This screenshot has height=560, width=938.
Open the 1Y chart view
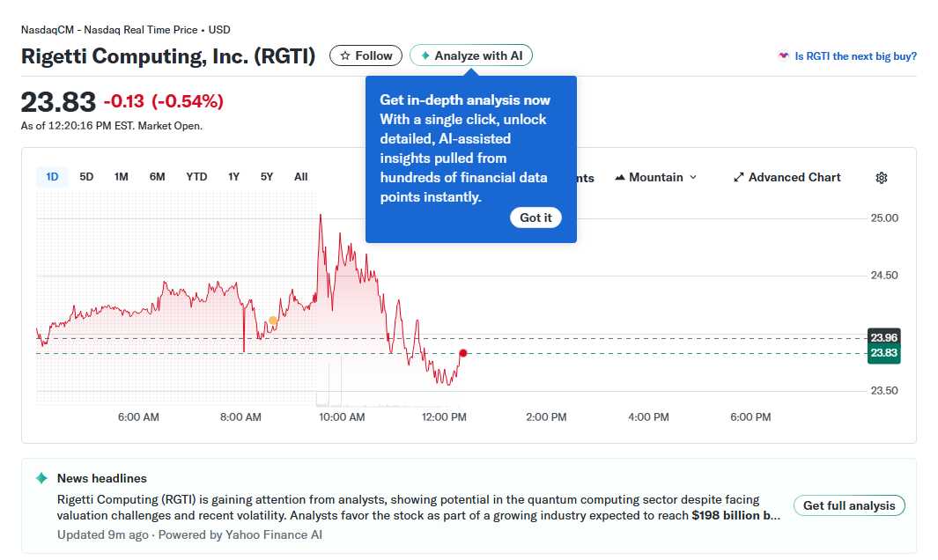pyautogui.click(x=233, y=176)
